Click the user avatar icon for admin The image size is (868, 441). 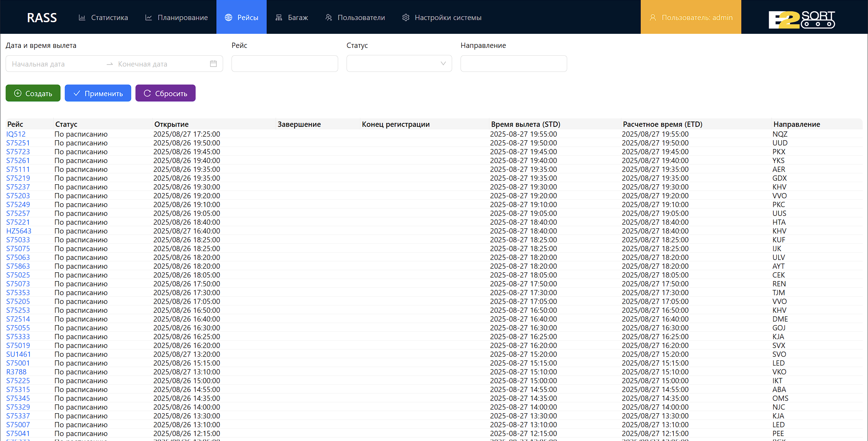click(x=653, y=18)
